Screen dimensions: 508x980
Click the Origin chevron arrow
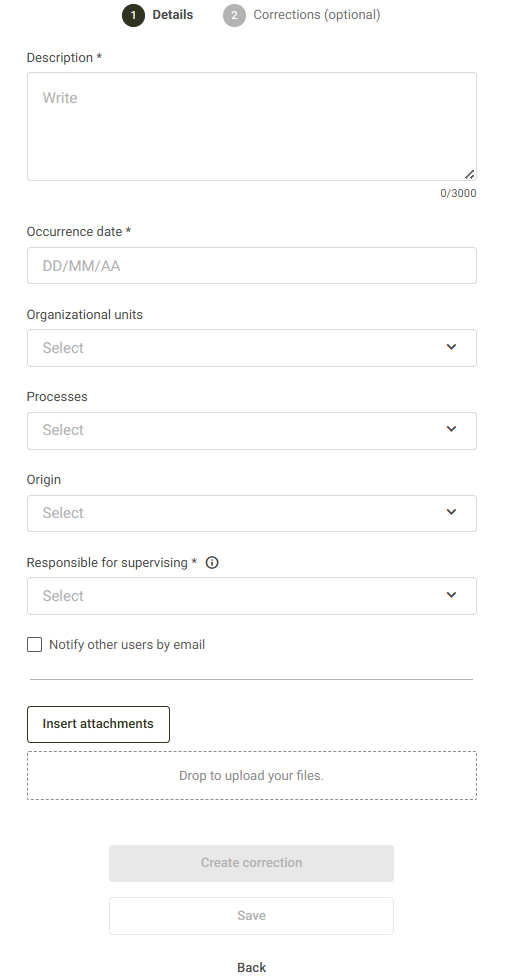pos(451,512)
